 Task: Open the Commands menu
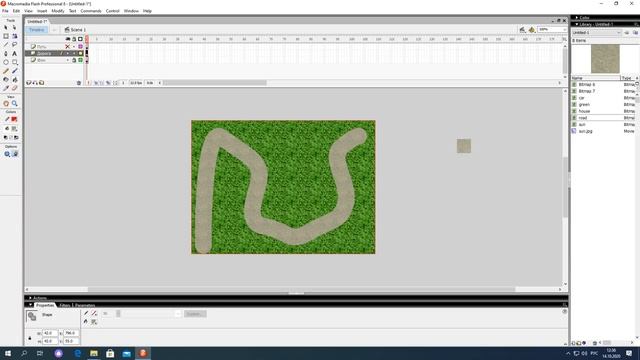tap(91, 11)
